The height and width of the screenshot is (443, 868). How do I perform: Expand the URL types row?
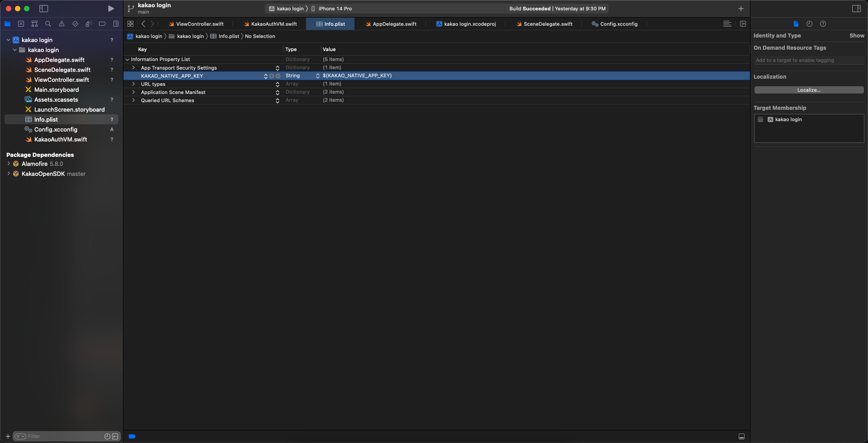[133, 84]
